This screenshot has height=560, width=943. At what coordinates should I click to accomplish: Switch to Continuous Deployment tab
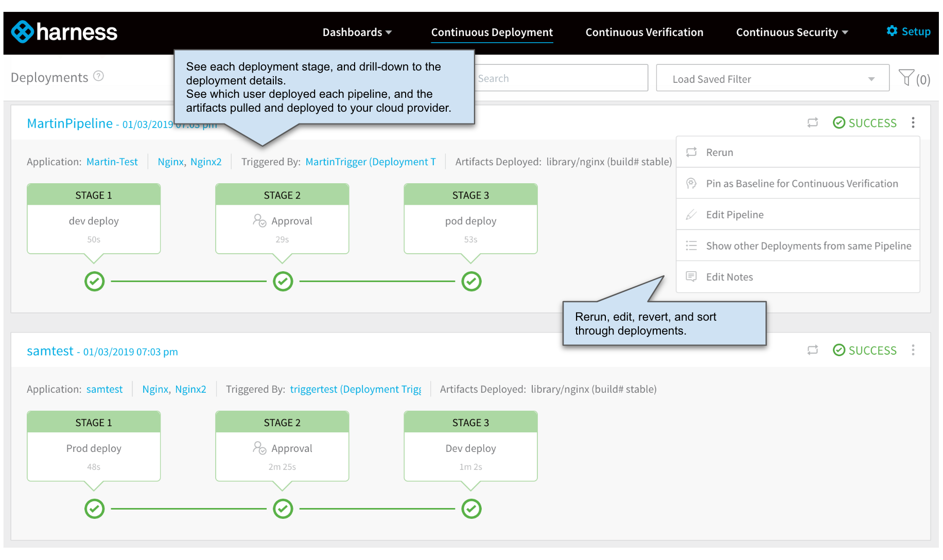tap(492, 32)
